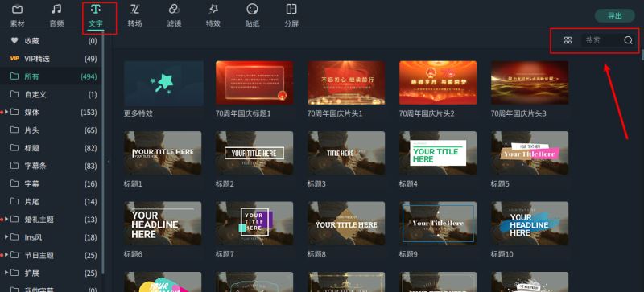
Task: Expand the 媒体 tree arrow
Action: (x=6, y=112)
